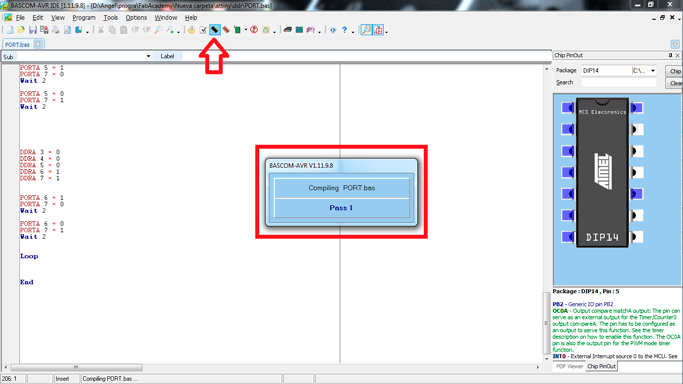Screen dimensions: 683x384
Task: Click the 'Insert' status bar indicator
Action: (x=62, y=379)
